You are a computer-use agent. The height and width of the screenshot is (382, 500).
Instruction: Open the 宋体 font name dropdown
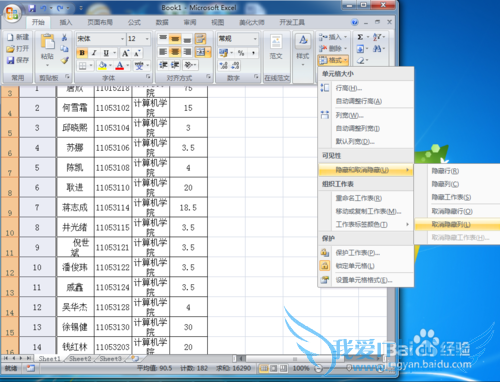pos(122,39)
